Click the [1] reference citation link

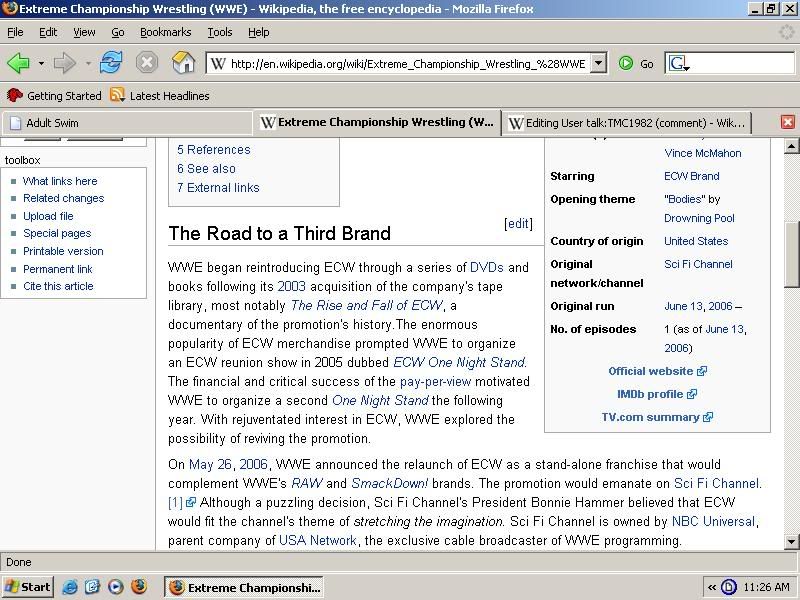(182, 502)
